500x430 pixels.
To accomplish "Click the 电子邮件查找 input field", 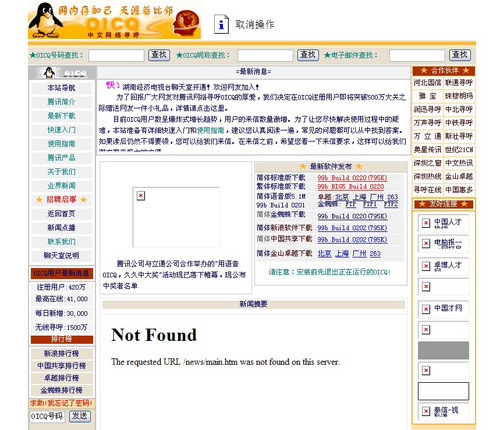I will pyautogui.click(x=417, y=55).
